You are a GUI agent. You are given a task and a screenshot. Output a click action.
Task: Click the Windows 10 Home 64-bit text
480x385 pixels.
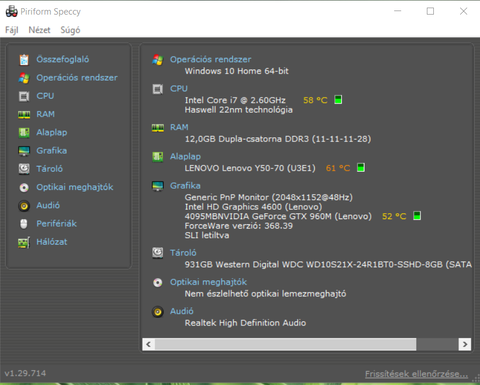coord(237,71)
